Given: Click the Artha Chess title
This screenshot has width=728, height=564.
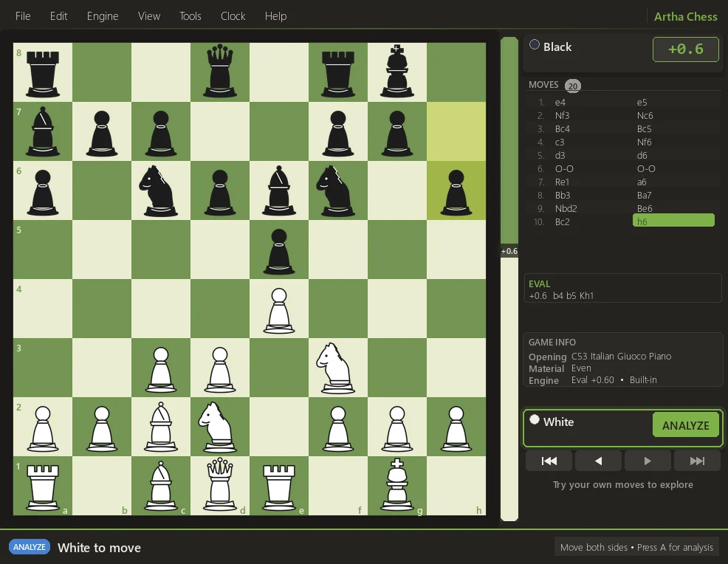Looking at the screenshot, I should [685, 16].
